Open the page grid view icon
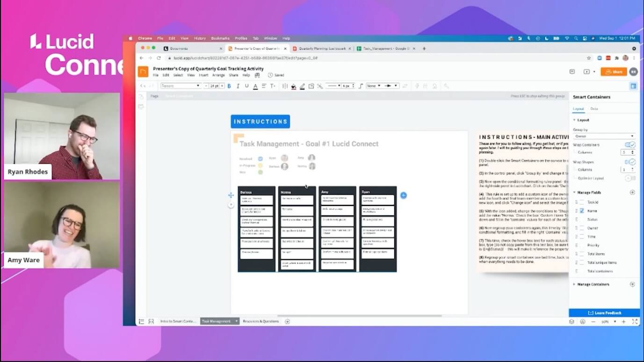The width and height of the screenshot is (644, 362). tap(151, 321)
